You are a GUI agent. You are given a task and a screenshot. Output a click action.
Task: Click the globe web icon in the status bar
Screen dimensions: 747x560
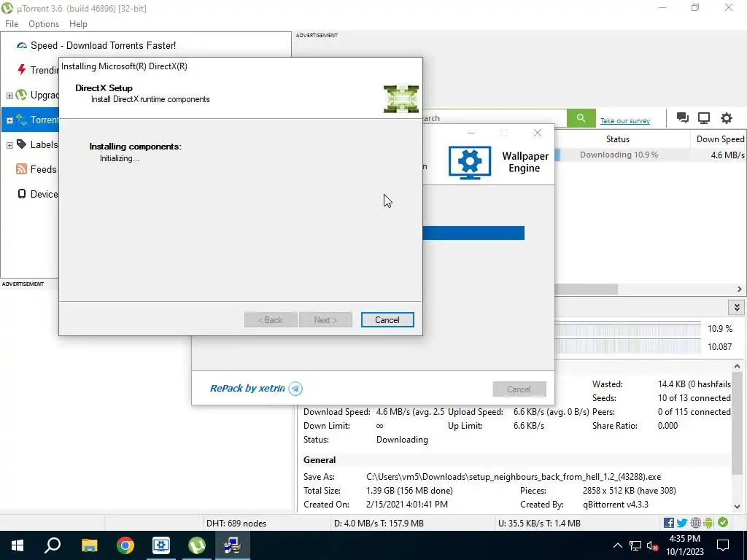[695, 524]
